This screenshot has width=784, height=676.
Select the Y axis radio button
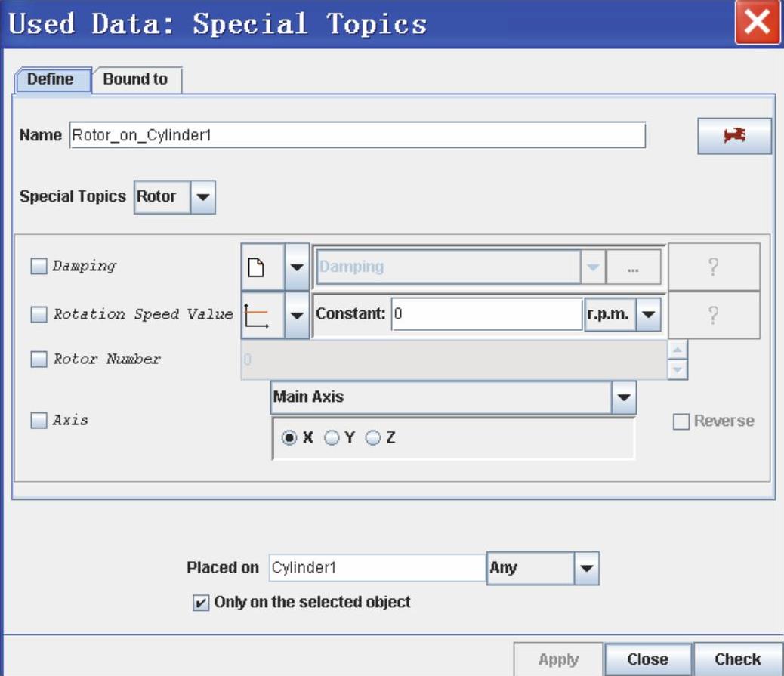click(x=332, y=438)
